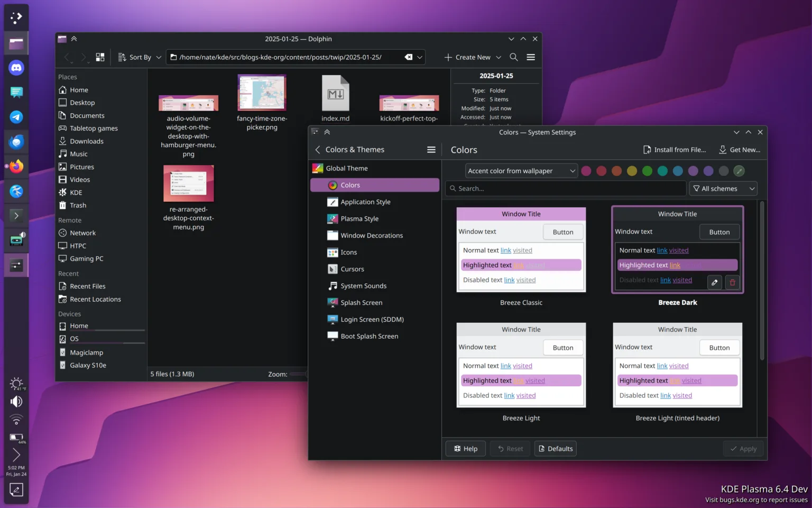Click Install from File…

[675, 150]
